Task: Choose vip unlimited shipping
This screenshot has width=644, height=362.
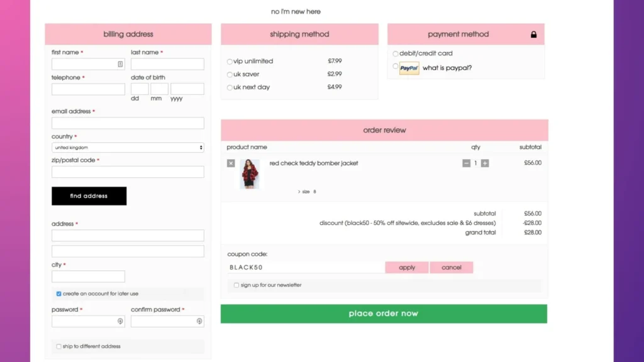Action: tap(229, 61)
